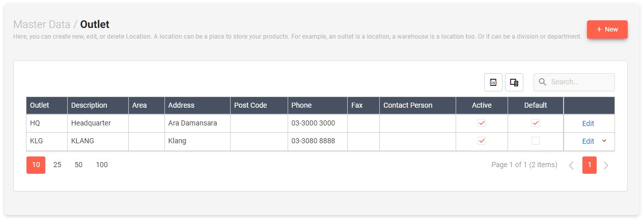Sort table by Description column header
Image resolution: width=644 pixels, height=221 pixels.
tap(89, 105)
